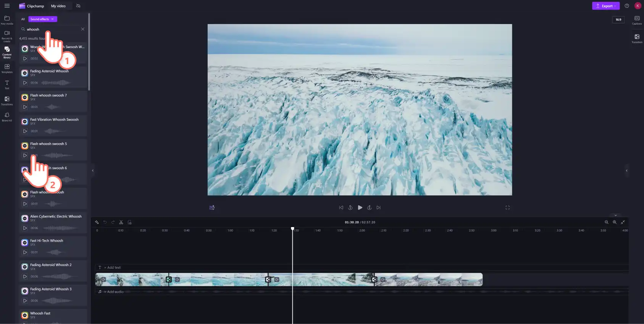The image size is (644, 324).
Task: Collapse the left content panel
Action: click(x=92, y=171)
